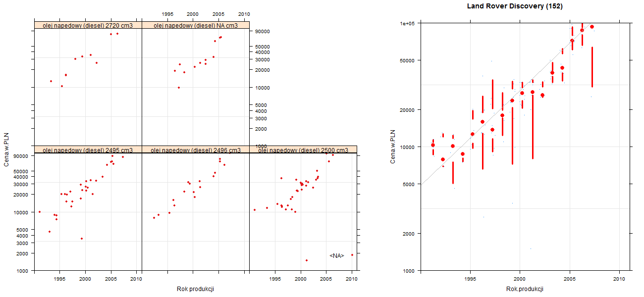This screenshot has width=644, height=297.
Task: Click '2000' on Land Rover Discovery plot x-axis
Action: (520, 279)
